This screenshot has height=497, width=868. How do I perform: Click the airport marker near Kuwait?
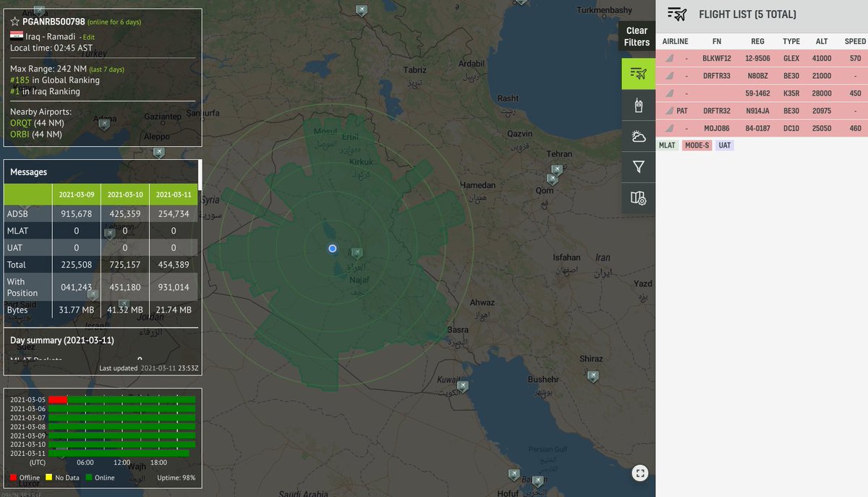463,386
